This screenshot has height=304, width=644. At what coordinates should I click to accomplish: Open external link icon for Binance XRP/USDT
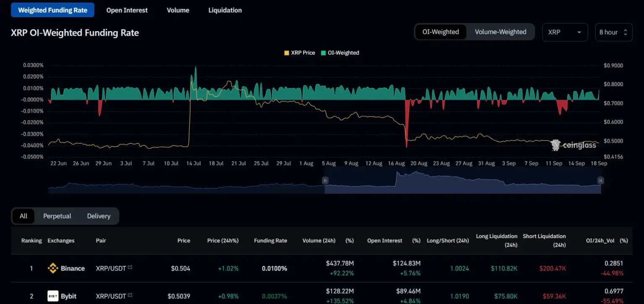click(130, 267)
